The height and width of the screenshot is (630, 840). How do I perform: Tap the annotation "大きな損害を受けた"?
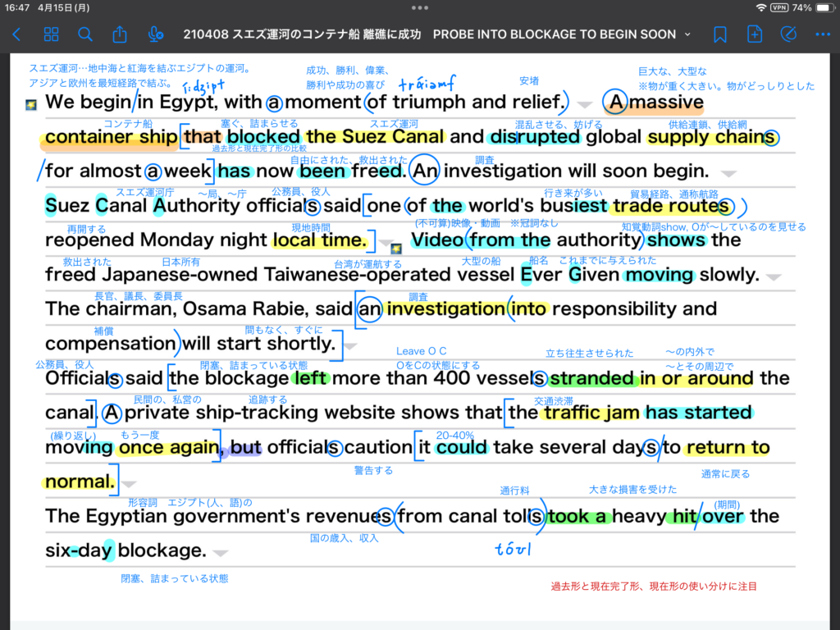632,489
